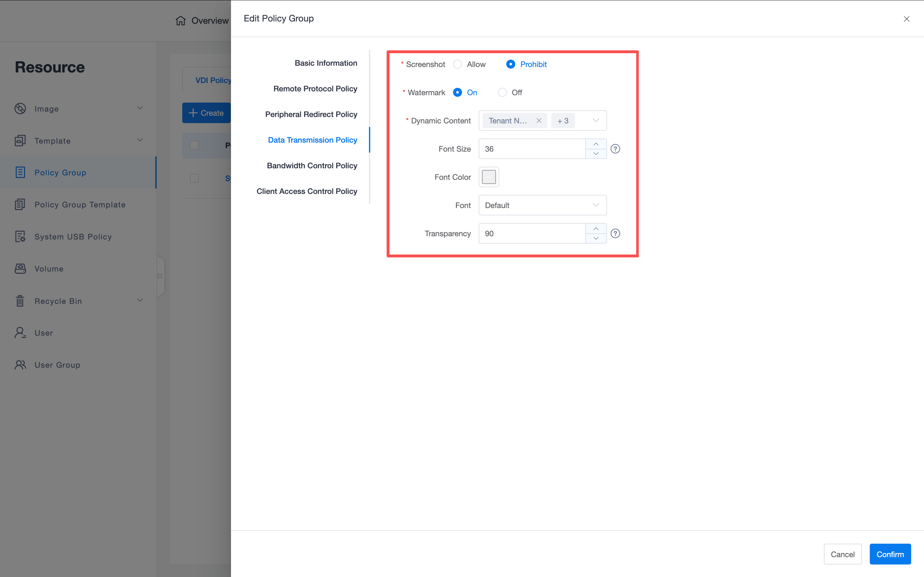Expand the Dynamic Content dropdown arrow
924x577 pixels.
point(596,121)
